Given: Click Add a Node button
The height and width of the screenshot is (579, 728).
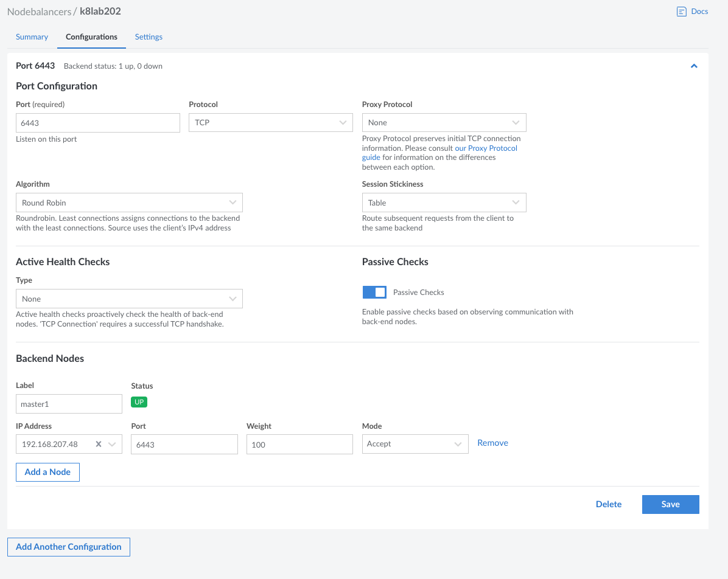Looking at the screenshot, I should [47, 472].
